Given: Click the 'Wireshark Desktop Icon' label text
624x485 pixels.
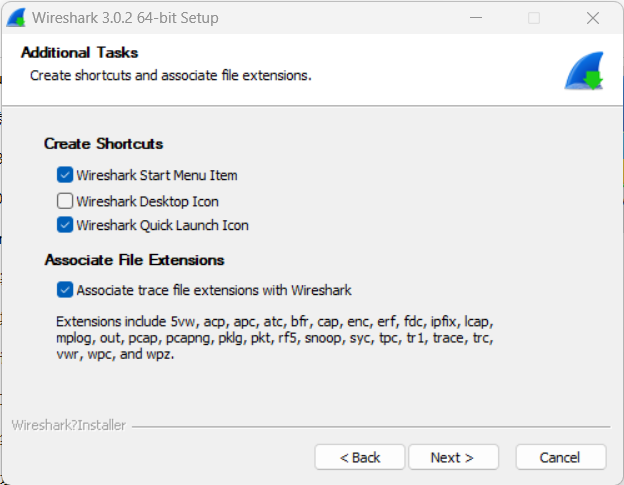Looking at the screenshot, I should [x=147, y=201].
